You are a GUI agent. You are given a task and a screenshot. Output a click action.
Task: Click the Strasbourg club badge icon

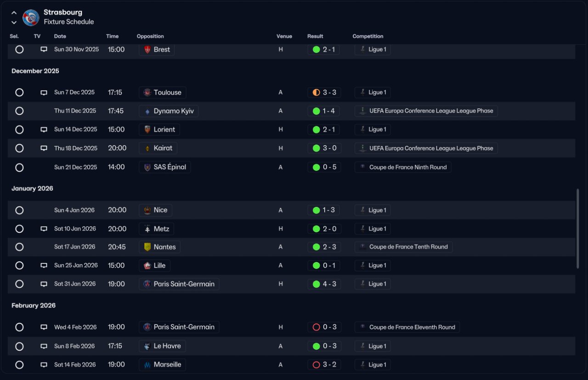31,17
